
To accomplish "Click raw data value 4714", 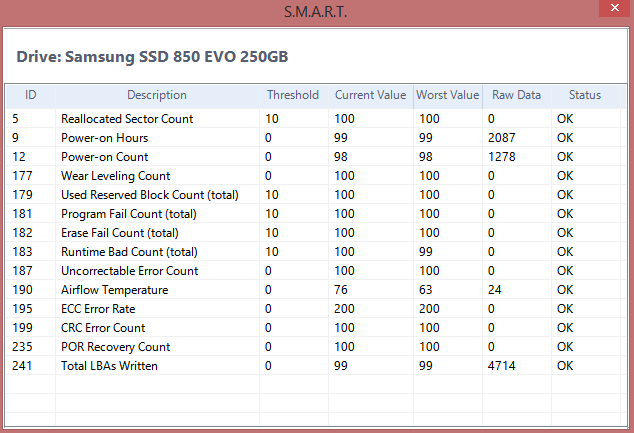I will pyautogui.click(x=501, y=366).
